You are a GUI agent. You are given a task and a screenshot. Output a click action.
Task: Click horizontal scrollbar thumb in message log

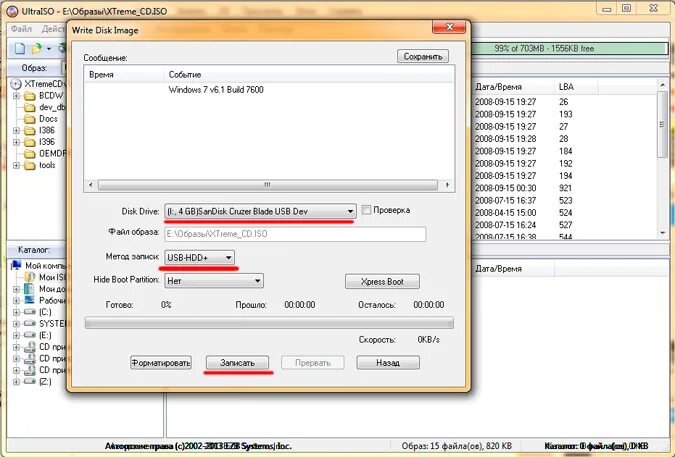tap(268, 185)
